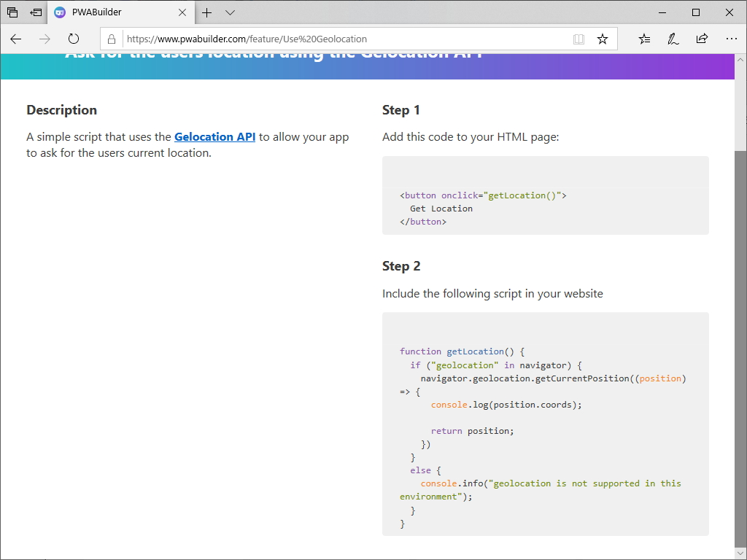The image size is (747, 560).
Task: Refresh the PWABuilder page
Action: tap(73, 39)
